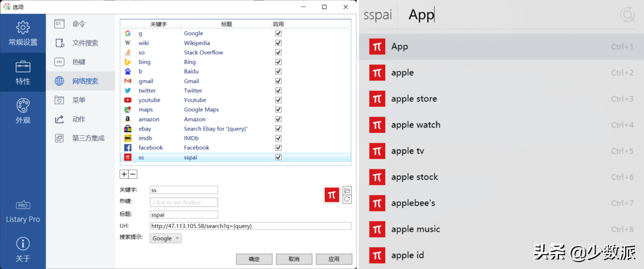Select 'apple tv' suggestion in Listary
The image size is (644, 269).
click(501, 151)
